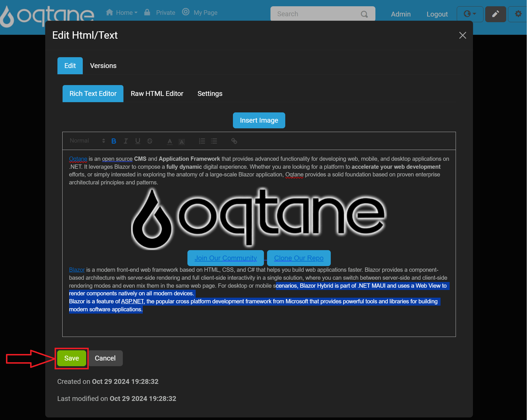This screenshot has width=527, height=420.
Task: Insert a hyperlink with link icon
Action: (x=234, y=141)
